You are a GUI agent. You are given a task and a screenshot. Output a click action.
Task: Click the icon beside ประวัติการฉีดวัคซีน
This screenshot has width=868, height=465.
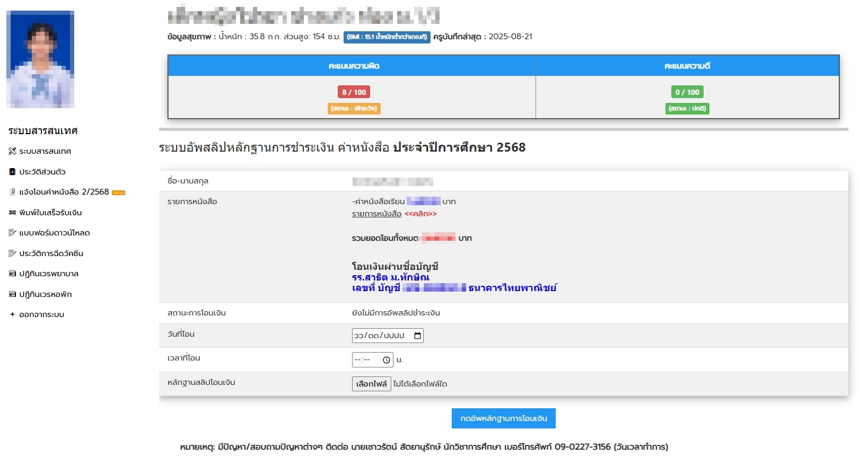pyautogui.click(x=12, y=253)
